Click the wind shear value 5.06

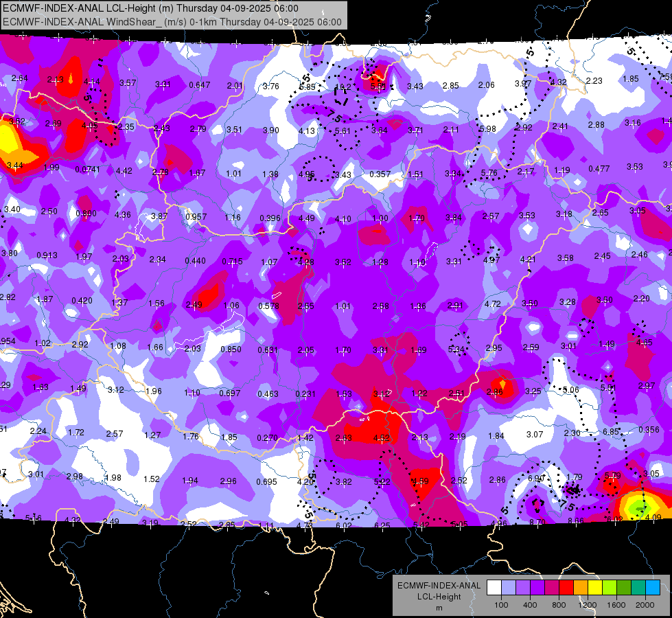pos(571,390)
